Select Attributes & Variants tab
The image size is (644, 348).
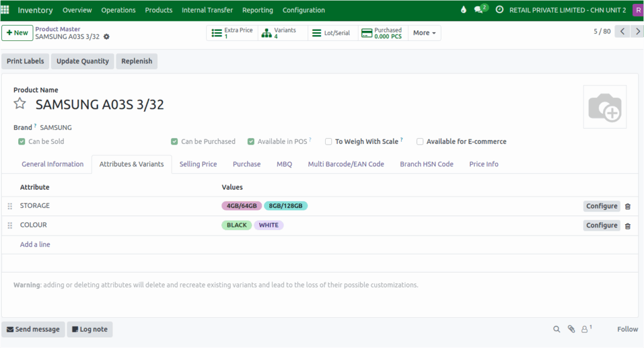(x=131, y=164)
